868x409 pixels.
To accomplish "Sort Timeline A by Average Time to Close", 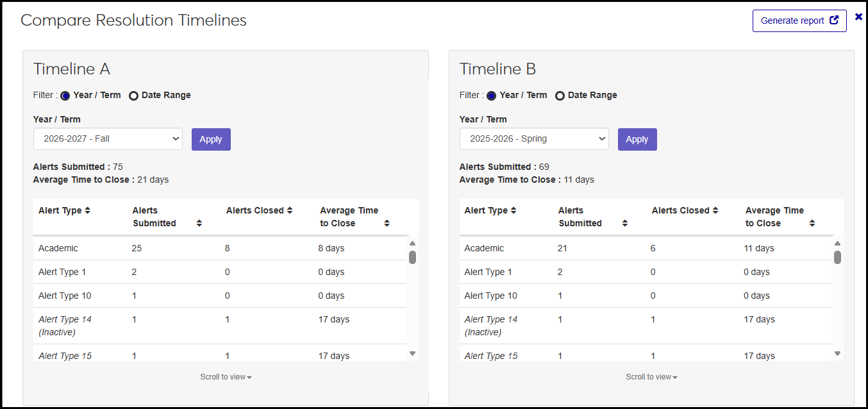I will pyautogui.click(x=387, y=223).
